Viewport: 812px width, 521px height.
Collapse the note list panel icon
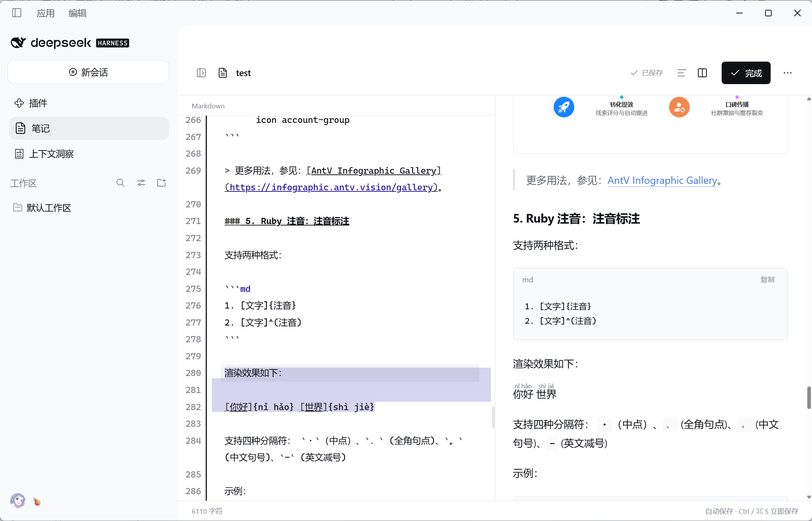pyautogui.click(x=201, y=73)
